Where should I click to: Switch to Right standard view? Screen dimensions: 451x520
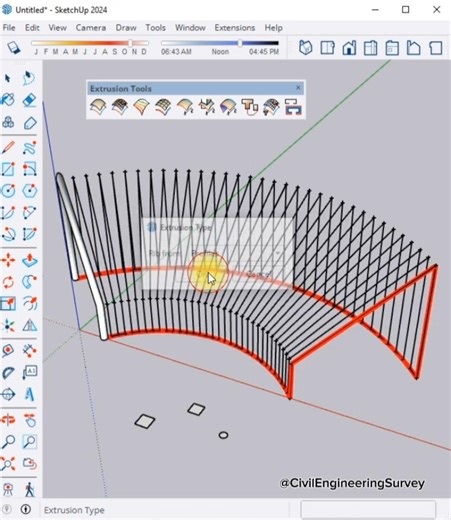pos(370,47)
